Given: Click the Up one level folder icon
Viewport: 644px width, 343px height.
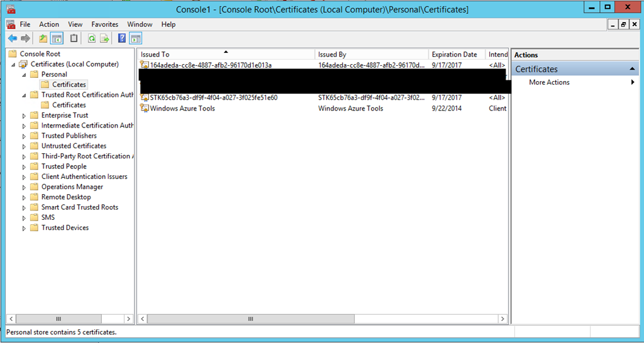Looking at the screenshot, I should [x=43, y=38].
